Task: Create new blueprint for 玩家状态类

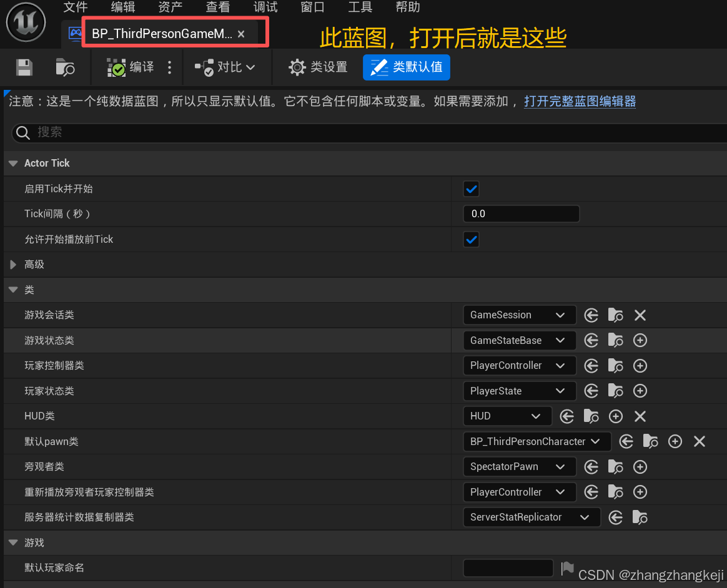Action: 640,391
